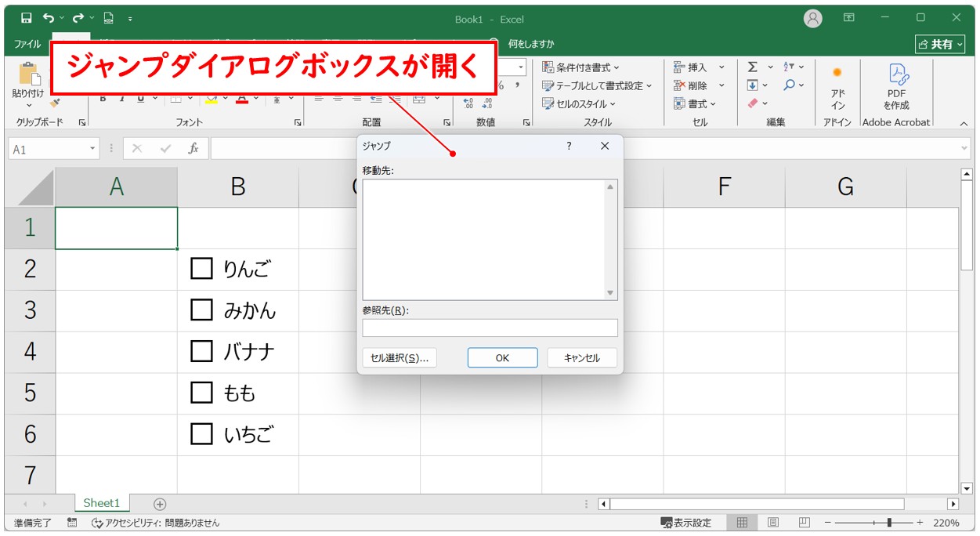Click the 何をしますか search box

[x=531, y=44]
